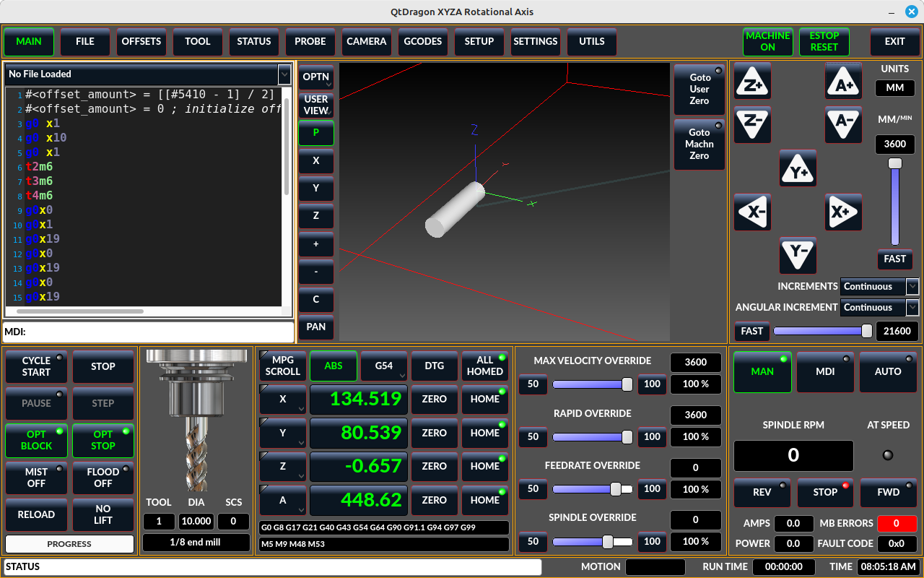The image size is (924, 578).
Task: Expand the jog INCREMENTS combo box
Action: tap(880, 286)
